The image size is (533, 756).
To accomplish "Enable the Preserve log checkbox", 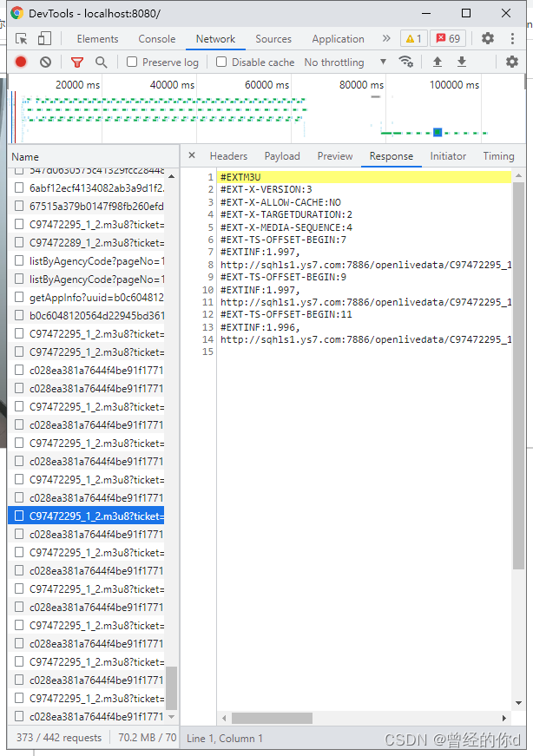I will 132,62.
